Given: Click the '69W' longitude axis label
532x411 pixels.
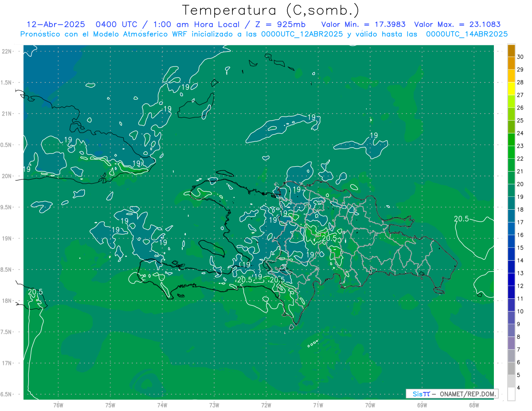Looking at the screenshot, I should tap(422, 405).
